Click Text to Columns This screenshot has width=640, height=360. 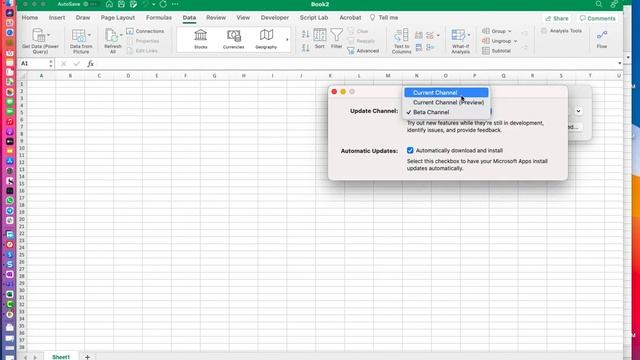click(x=401, y=41)
